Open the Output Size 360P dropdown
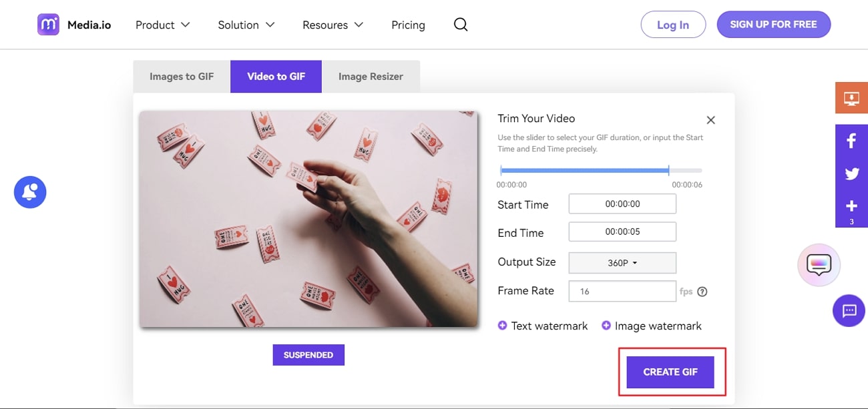Viewport: 868px width, 409px height. coord(622,263)
